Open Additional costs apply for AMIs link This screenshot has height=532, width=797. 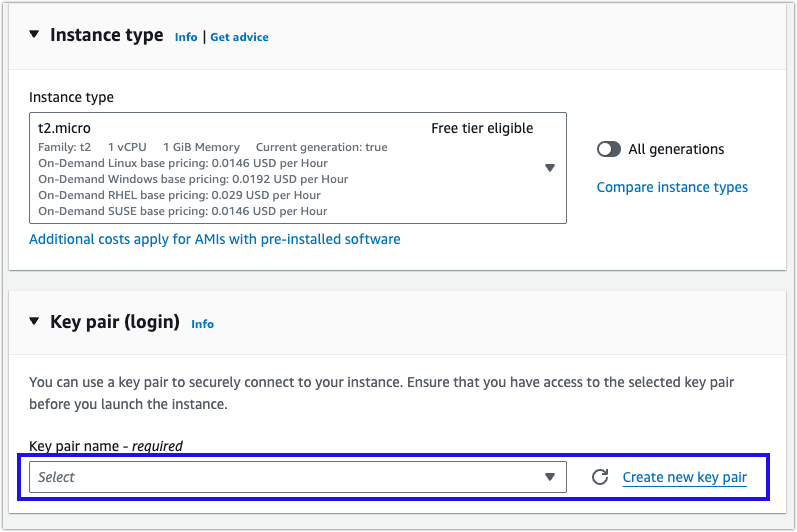pos(215,239)
